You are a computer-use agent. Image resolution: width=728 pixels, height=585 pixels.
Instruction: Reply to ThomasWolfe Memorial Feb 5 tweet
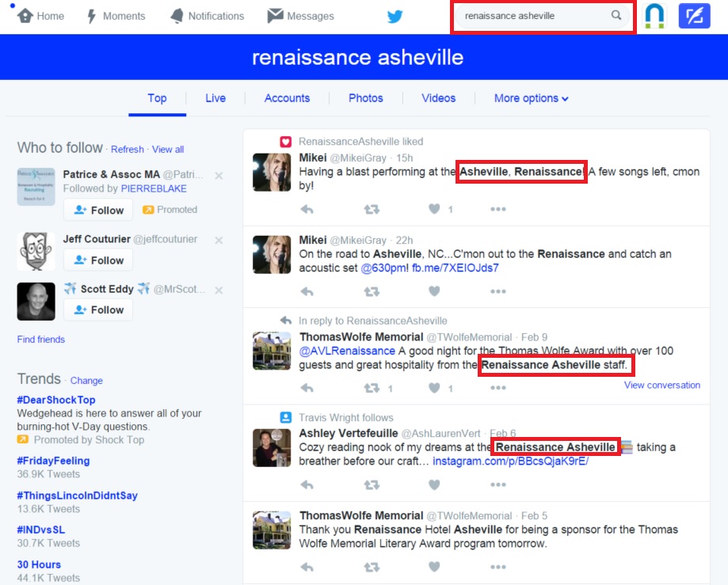pos(307,567)
